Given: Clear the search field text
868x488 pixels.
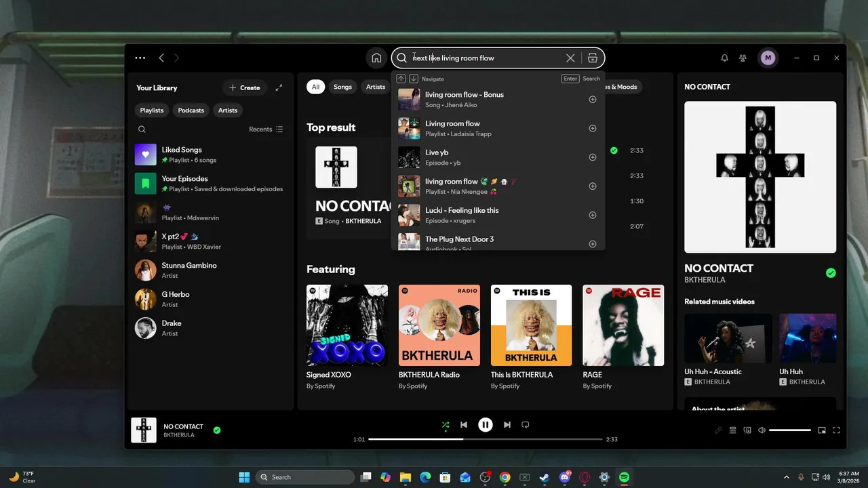Looking at the screenshot, I should [x=570, y=58].
